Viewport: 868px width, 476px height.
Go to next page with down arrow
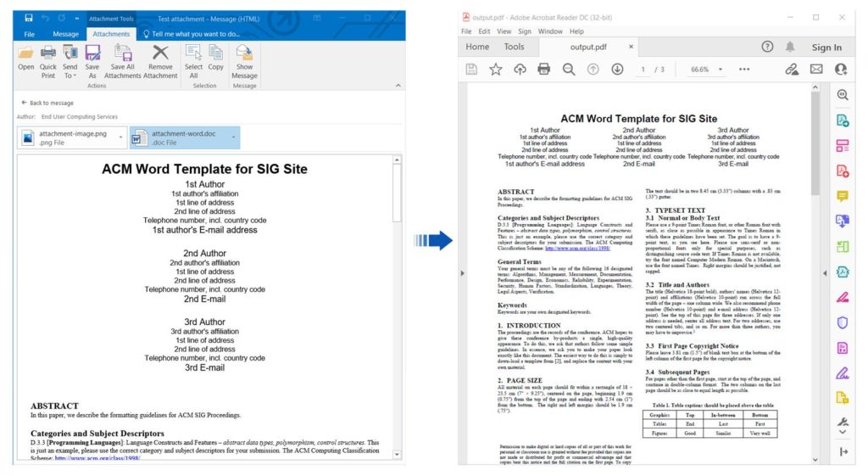(617, 70)
